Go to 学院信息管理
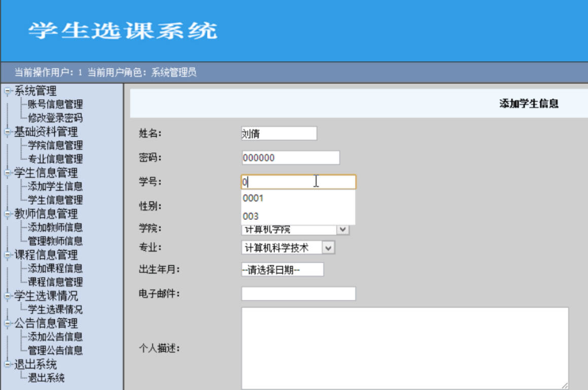 [x=55, y=146]
